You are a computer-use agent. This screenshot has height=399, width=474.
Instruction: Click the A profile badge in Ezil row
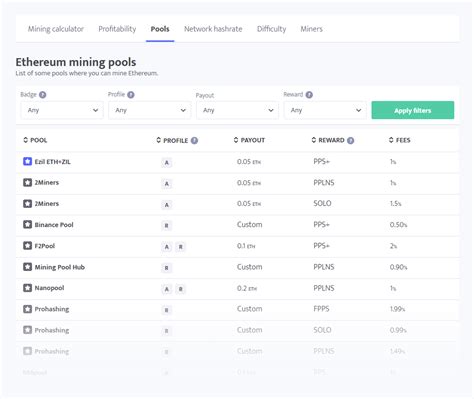point(167,163)
